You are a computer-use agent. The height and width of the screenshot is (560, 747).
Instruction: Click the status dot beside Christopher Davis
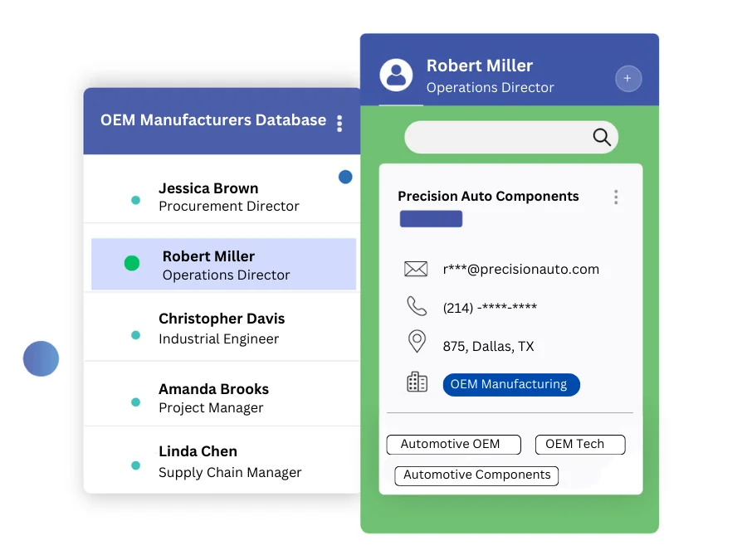[x=136, y=335]
